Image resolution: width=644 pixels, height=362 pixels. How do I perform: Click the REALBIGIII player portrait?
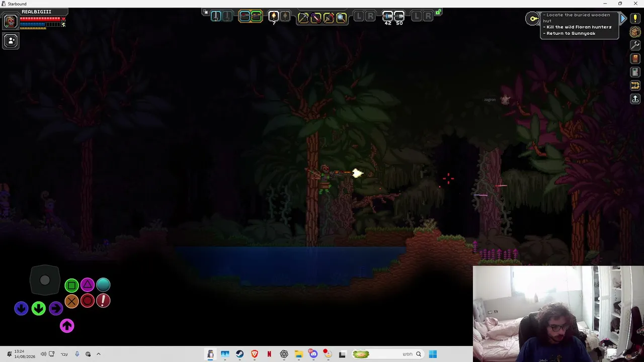[10, 21]
